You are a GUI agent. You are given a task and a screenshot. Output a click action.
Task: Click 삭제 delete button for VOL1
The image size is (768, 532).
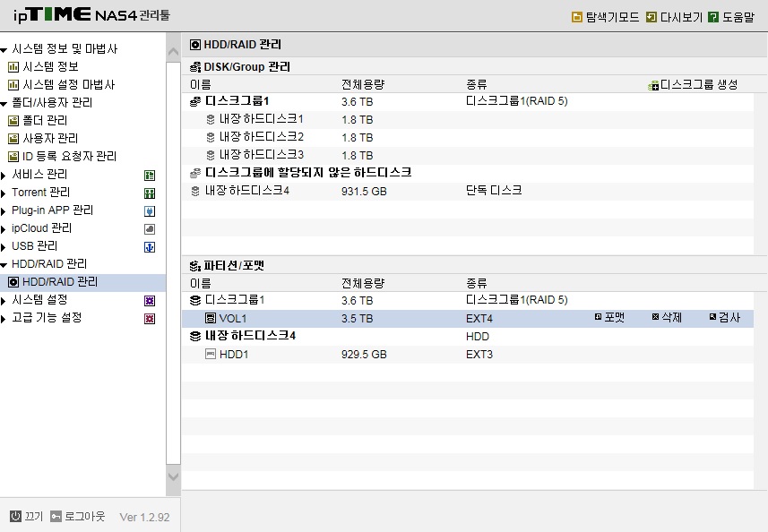tap(667, 318)
